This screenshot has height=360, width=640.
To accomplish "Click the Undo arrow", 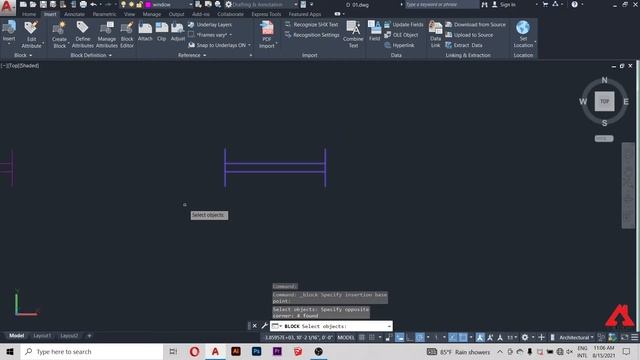I will pos(93,4).
